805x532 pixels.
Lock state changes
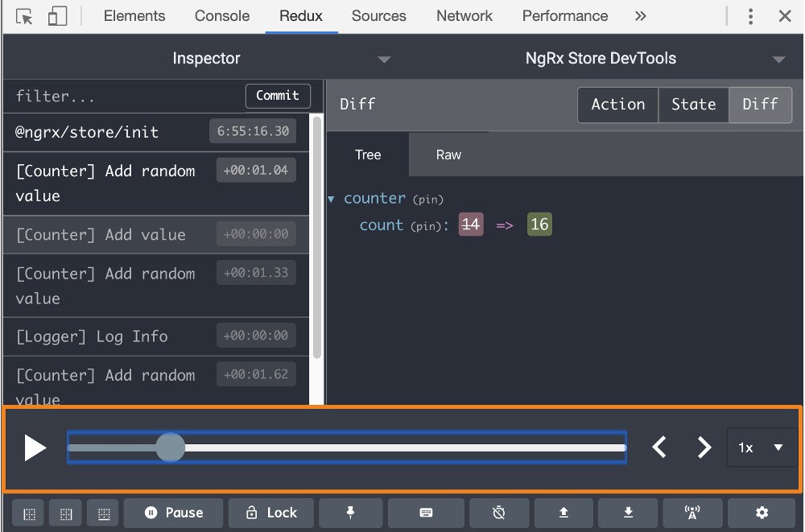271,513
